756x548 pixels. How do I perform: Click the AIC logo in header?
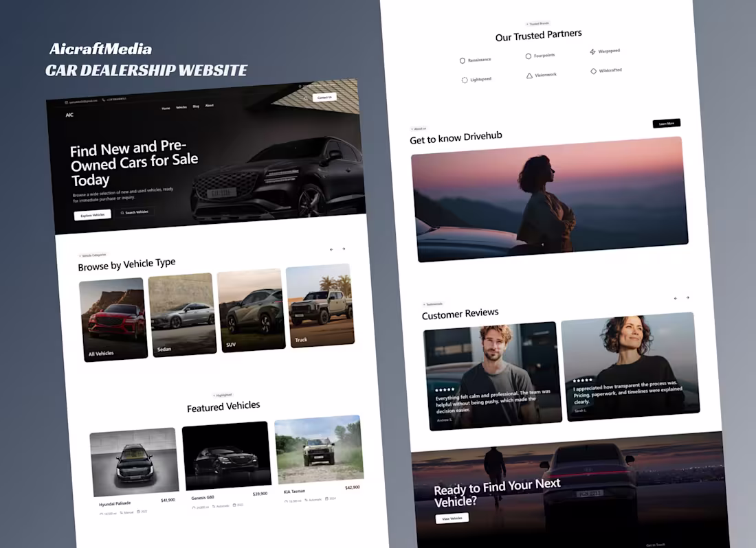(69, 115)
